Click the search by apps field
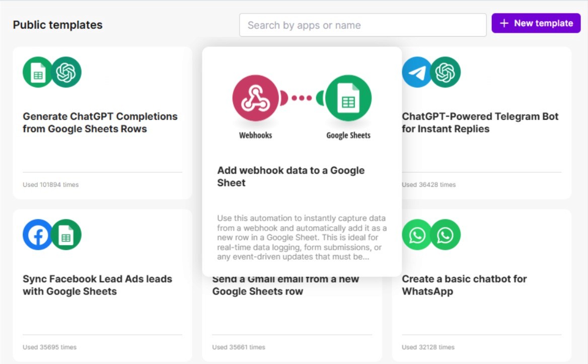588x364 pixels. pos(362,24)
